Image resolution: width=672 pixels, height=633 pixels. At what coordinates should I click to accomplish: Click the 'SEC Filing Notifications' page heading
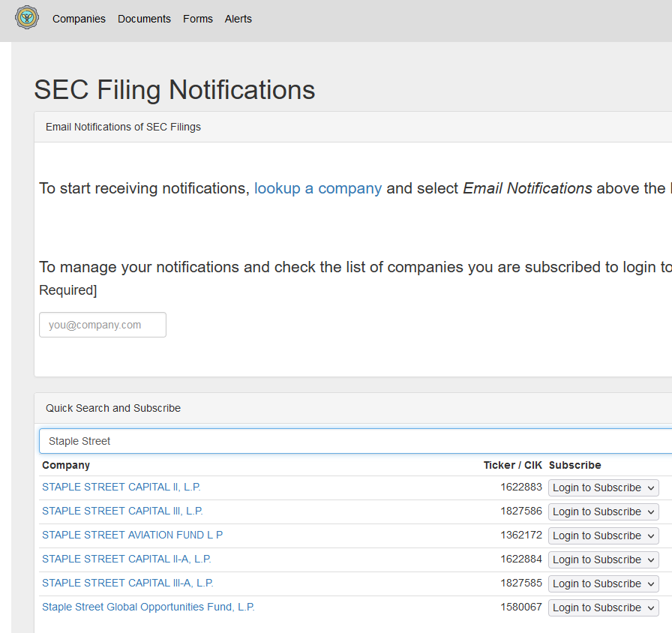(x=175, y=89)
